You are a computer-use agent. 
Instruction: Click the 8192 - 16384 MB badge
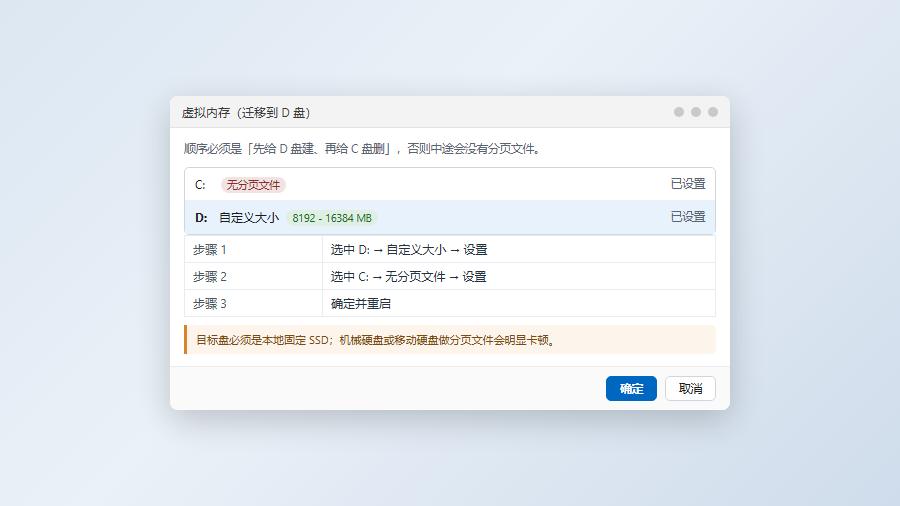click(332, 218)
